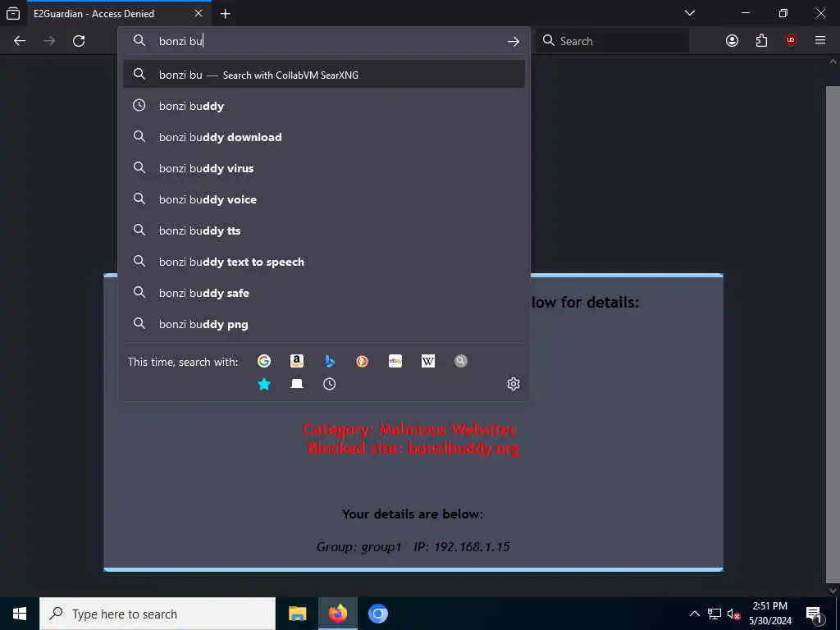Select suggestion 'bonzi buddy voice'

pyautogui.click(x=323, y=199)
